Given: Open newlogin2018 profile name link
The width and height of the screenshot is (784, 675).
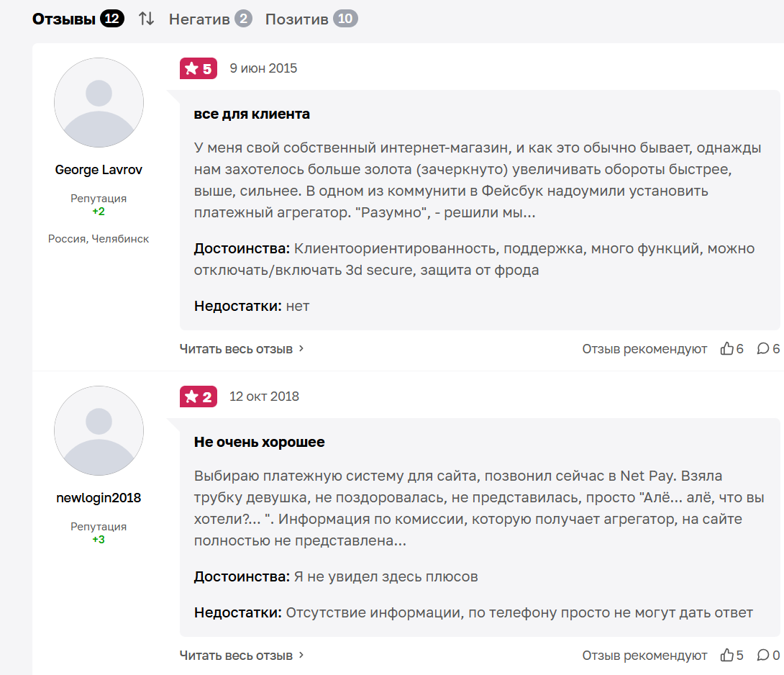Looking at the screenshot, I should (99, 498).
